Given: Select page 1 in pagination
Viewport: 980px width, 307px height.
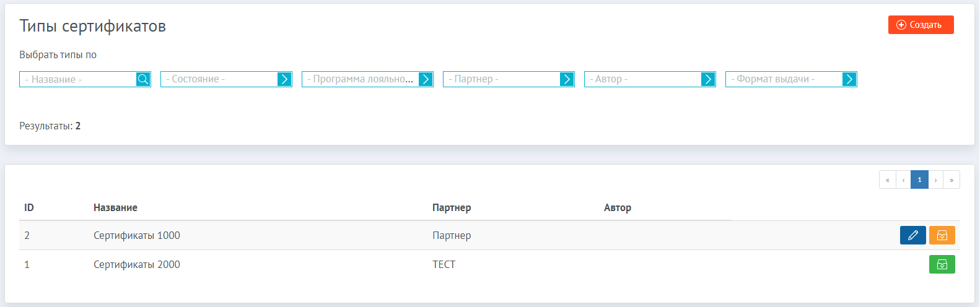Looking at the screenshot, I should (x=919, y=179).
